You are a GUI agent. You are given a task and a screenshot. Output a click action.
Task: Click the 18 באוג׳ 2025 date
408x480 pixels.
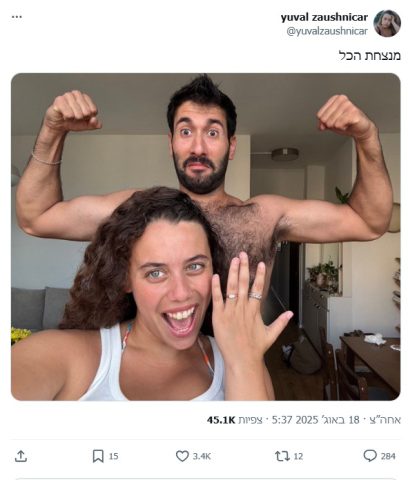(327, 420)
